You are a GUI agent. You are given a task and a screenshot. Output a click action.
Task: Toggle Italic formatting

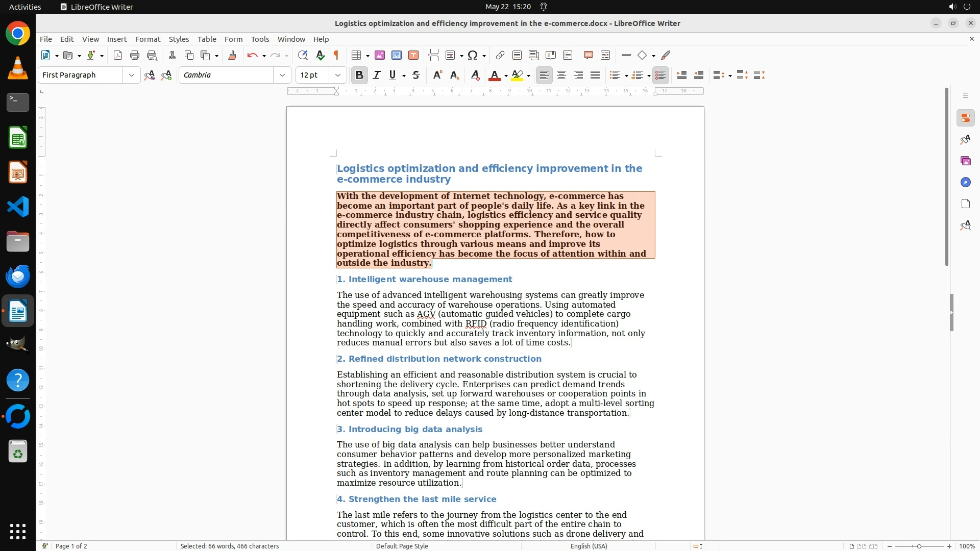[377, 75]
